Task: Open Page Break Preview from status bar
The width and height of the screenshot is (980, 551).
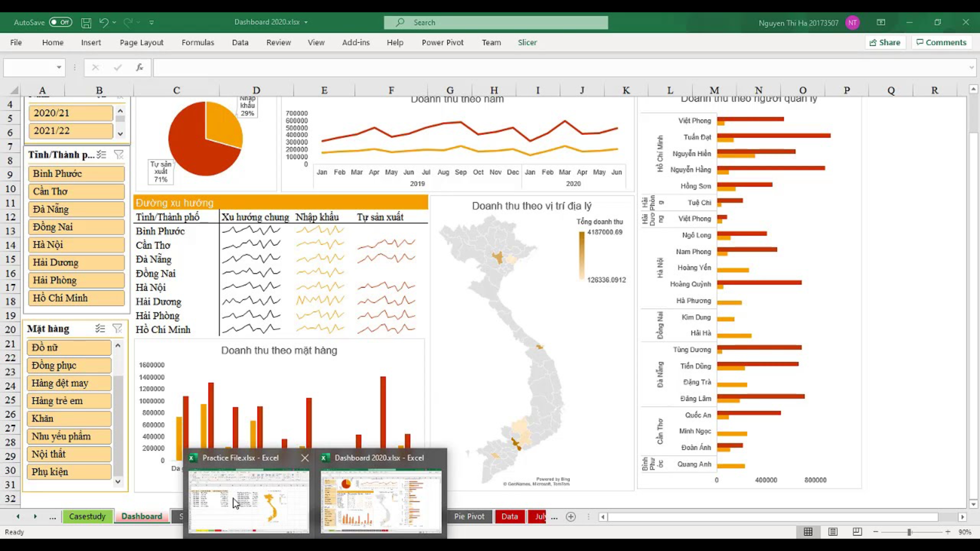Action: coord(856,532)
